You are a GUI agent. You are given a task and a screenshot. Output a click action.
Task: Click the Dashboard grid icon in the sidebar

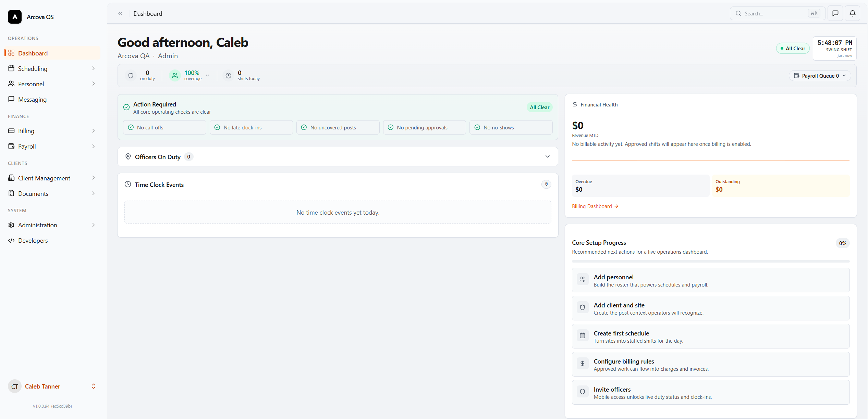[x=11, y=53]
